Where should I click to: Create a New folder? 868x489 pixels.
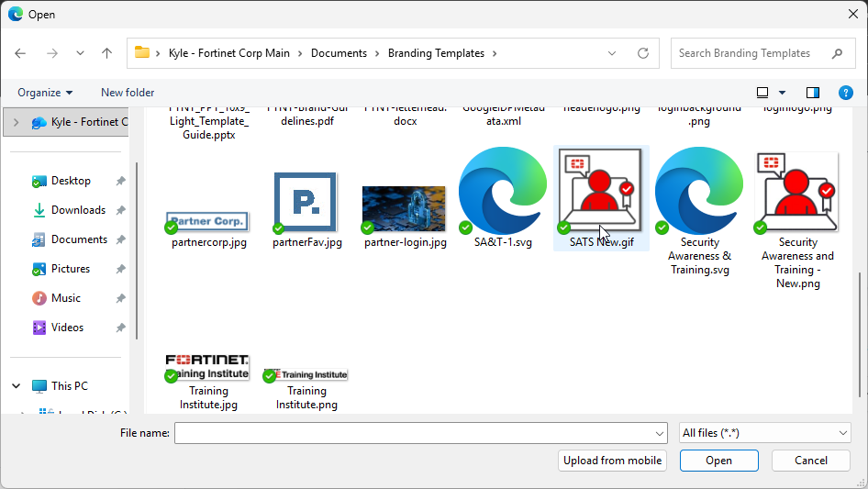[128, 93]
